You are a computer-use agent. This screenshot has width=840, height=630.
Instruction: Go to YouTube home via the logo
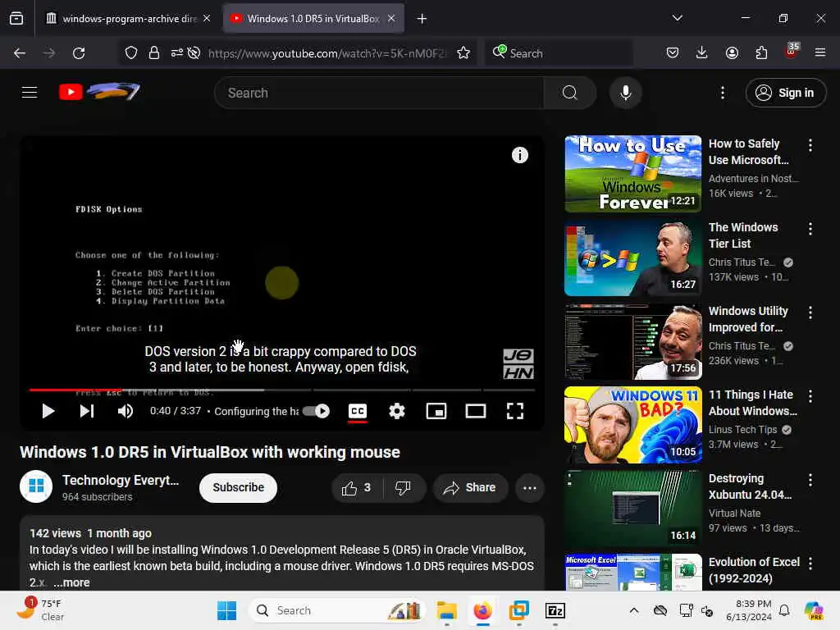tap(99, 92)
